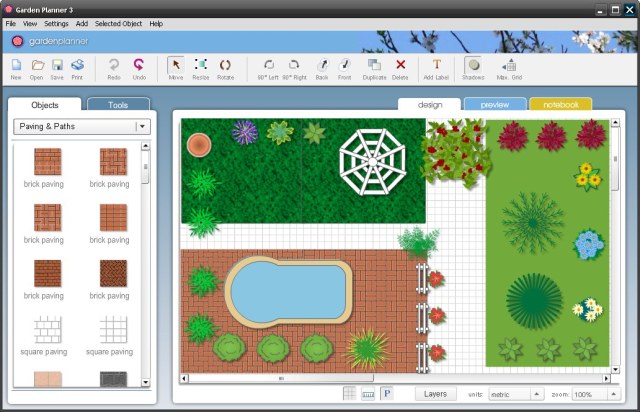The image size is (640, 412).
Task: Switch to the Objects tab
Action: coord(45,105)
